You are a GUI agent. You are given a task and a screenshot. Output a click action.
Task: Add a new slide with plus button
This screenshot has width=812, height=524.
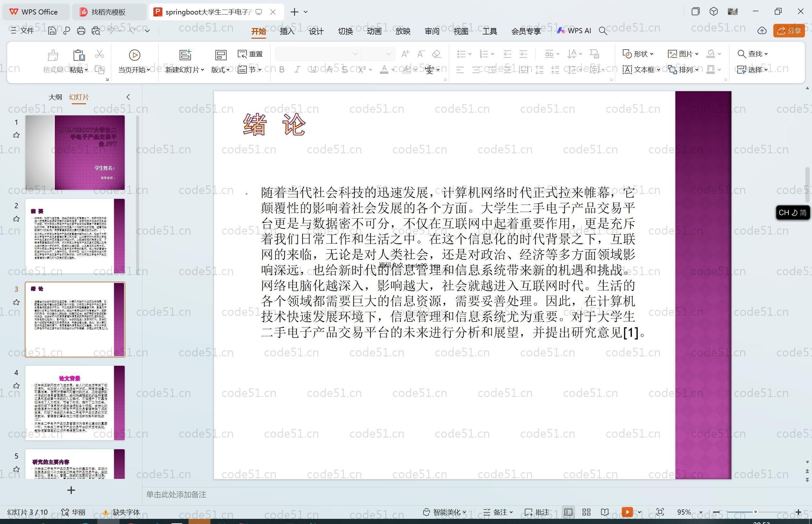pos(71,490)
